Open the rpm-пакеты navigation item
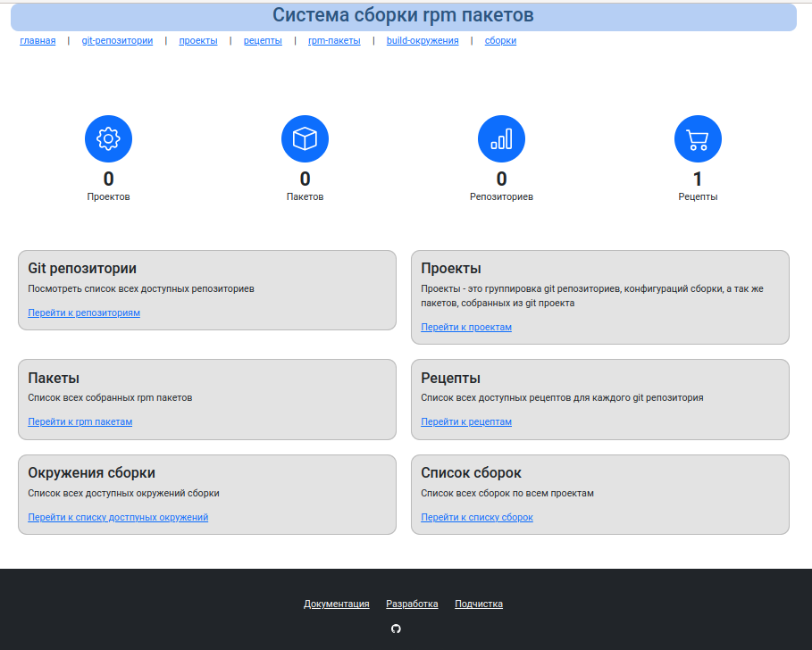The height and width of the screenshot is (650, 812). click(x=334, y=40)
